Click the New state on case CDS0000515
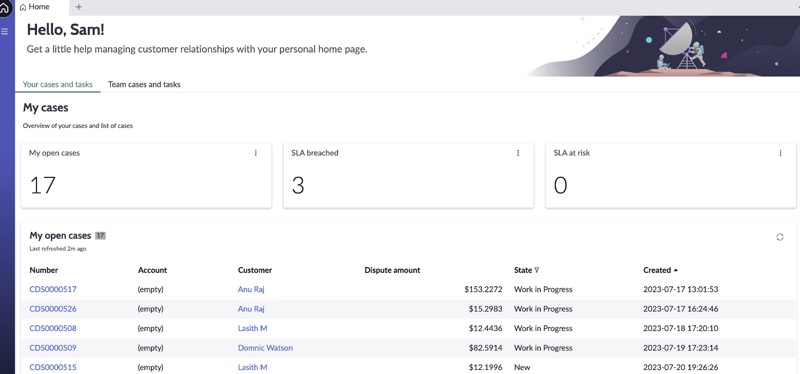 pos(522,367)
